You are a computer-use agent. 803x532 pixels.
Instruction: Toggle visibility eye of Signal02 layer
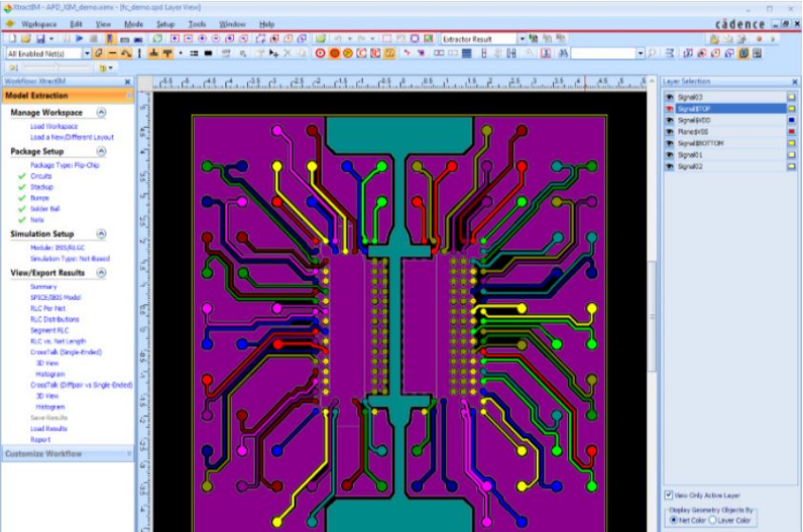click(669, 166)
